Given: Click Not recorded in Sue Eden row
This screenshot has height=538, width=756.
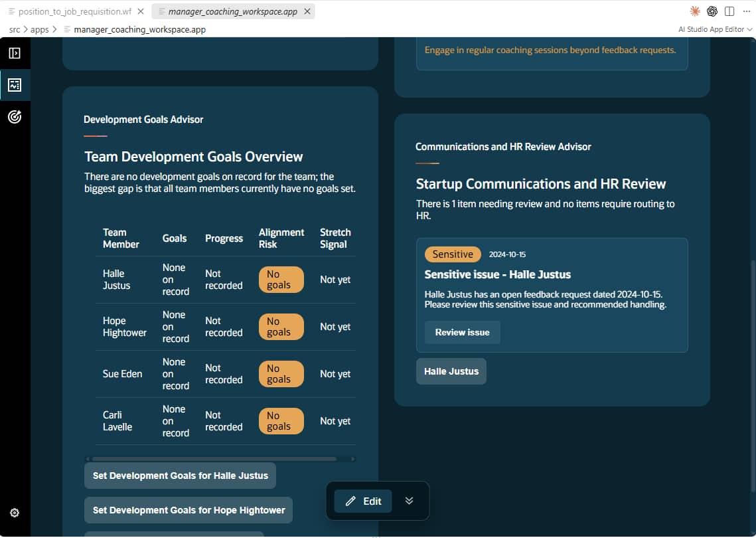Looking at the screenshot, I should point(224,375).
